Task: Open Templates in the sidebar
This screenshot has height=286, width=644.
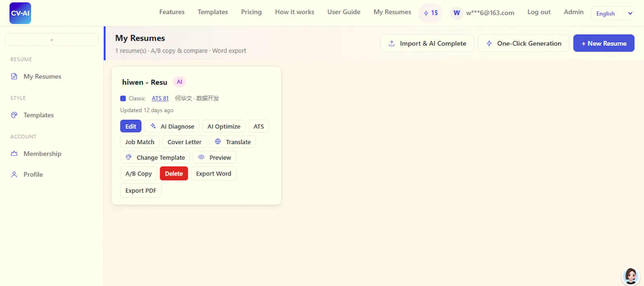Action: click(x=39, y=115)
